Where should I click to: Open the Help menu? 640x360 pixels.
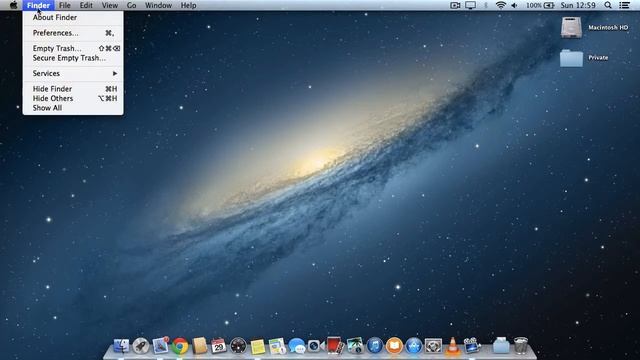coord(189,5)
